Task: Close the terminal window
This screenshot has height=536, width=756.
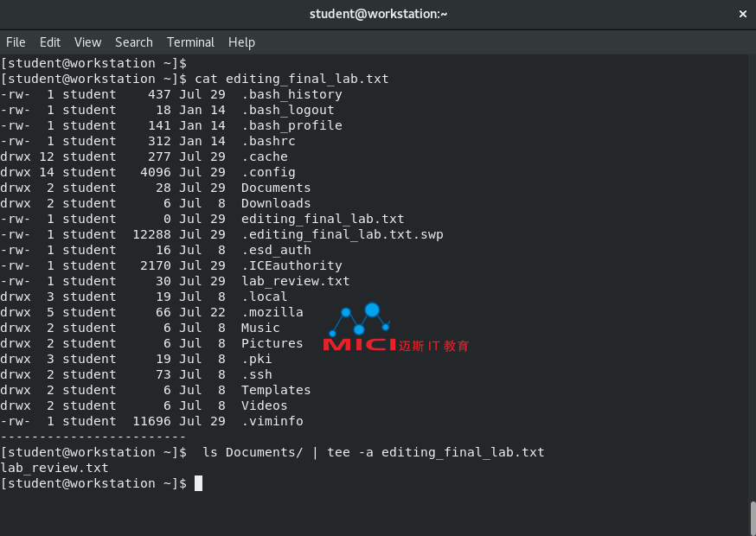Action: coord(742,14)
